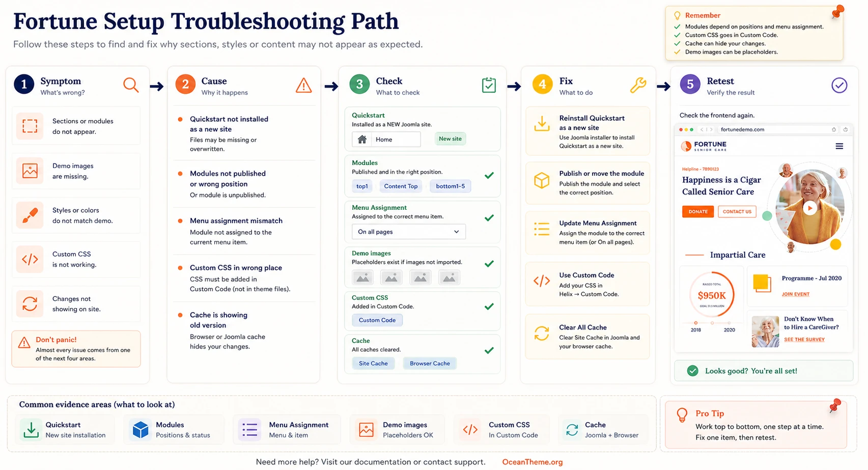Click the $950K fundraising progress ring
Viewport: 868px width, 470px height.
pyautogui.click(x=712, y=295)
